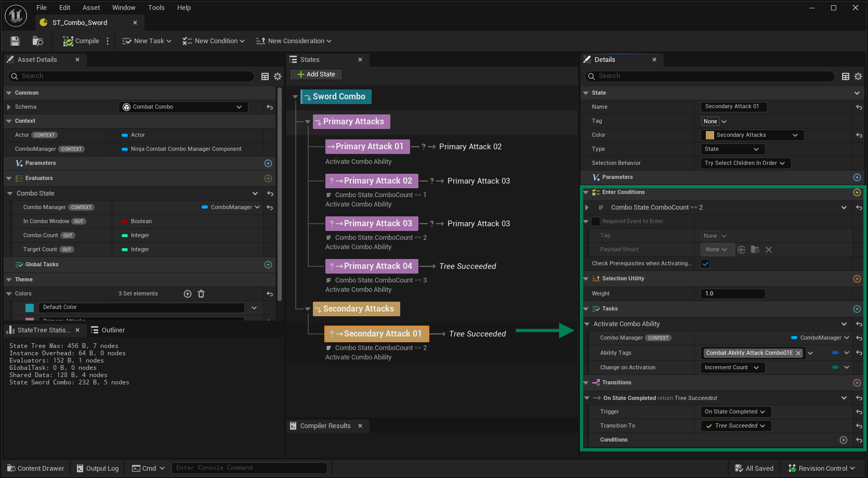This screenshot has height=478, width=868.
Task: Uncheck Check Prerequisites when Activating
Action: tap(705, 264)
